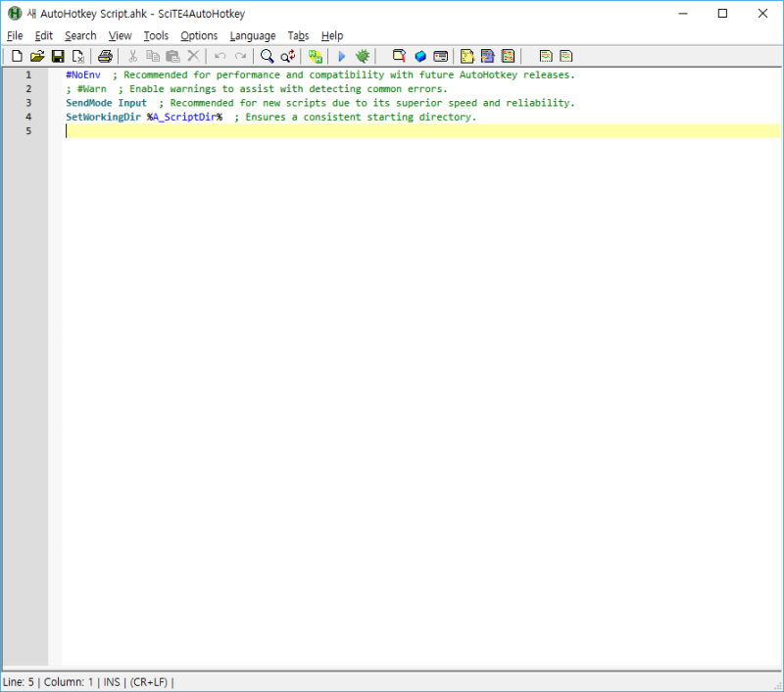Click the Find and Replace toolbar icon
The image size is (784, 692).
[288, 57]
